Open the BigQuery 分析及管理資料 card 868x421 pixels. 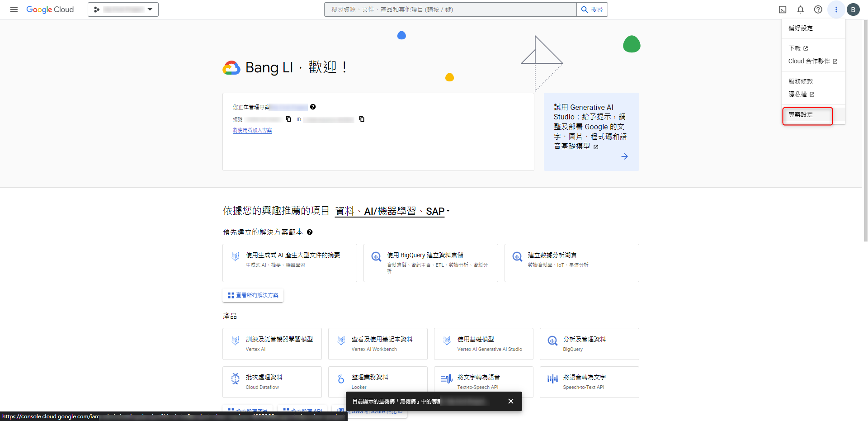pyautogui.click(x=590, y=344)
